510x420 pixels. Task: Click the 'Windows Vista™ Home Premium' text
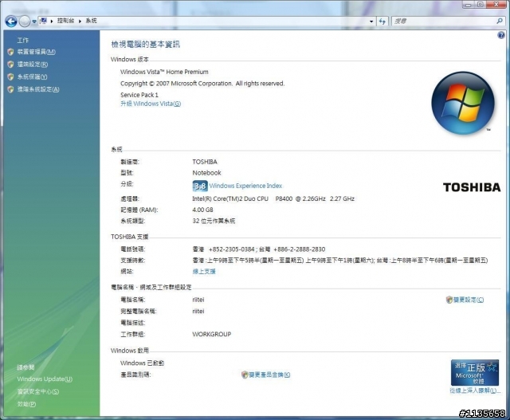[x=164, y=72]
